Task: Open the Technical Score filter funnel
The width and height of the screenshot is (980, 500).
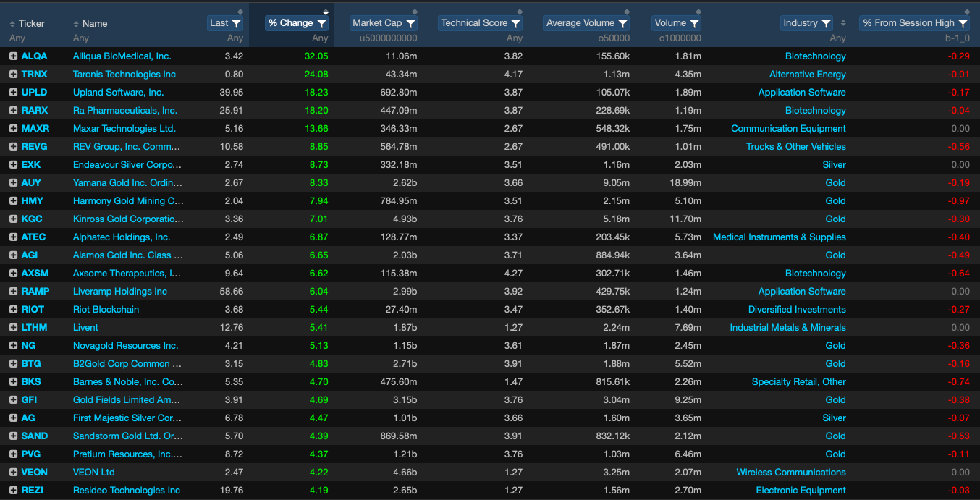Action: pyautogui.click(x=516, y=23)
